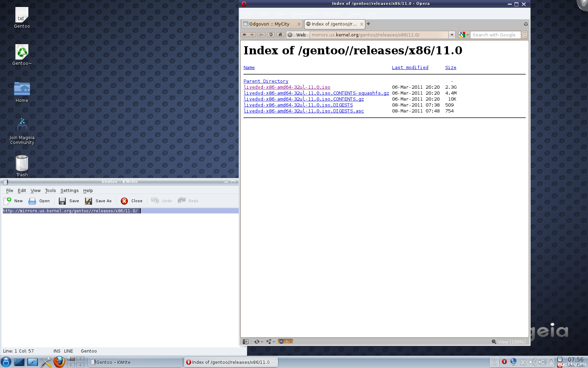588x368 pixels.
Task: Open KWrite's Edit menu
Action: 22,191
